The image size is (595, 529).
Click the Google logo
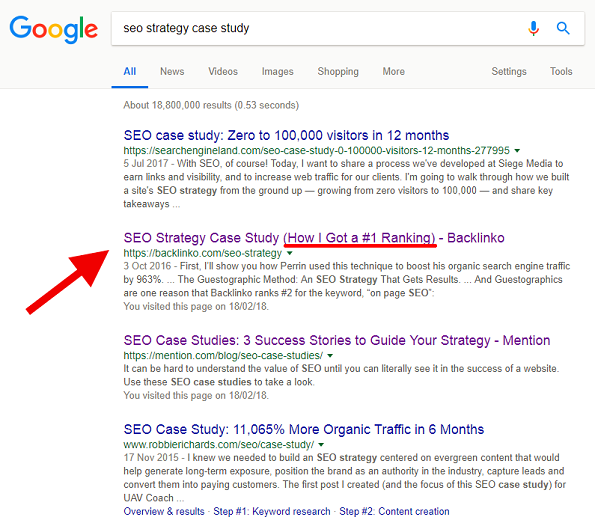tap(54, 30)
